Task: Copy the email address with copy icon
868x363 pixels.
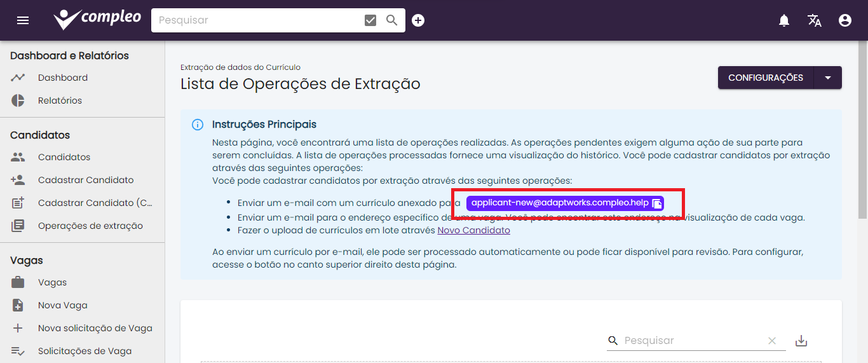Action: coord(656,203)
